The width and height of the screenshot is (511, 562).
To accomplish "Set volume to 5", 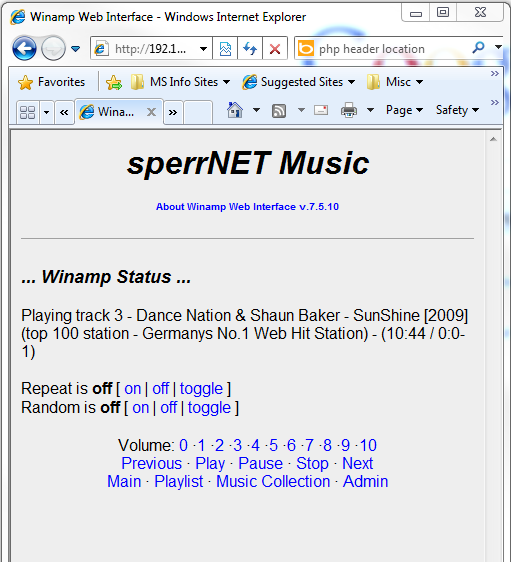I will click(x=273, y=446).
